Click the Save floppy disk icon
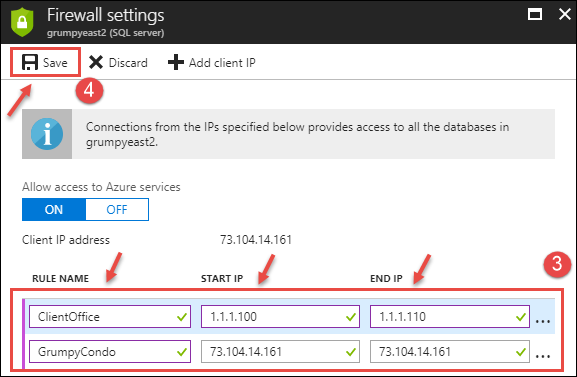Viewport: 577px width, 377px height. (30, 62)
